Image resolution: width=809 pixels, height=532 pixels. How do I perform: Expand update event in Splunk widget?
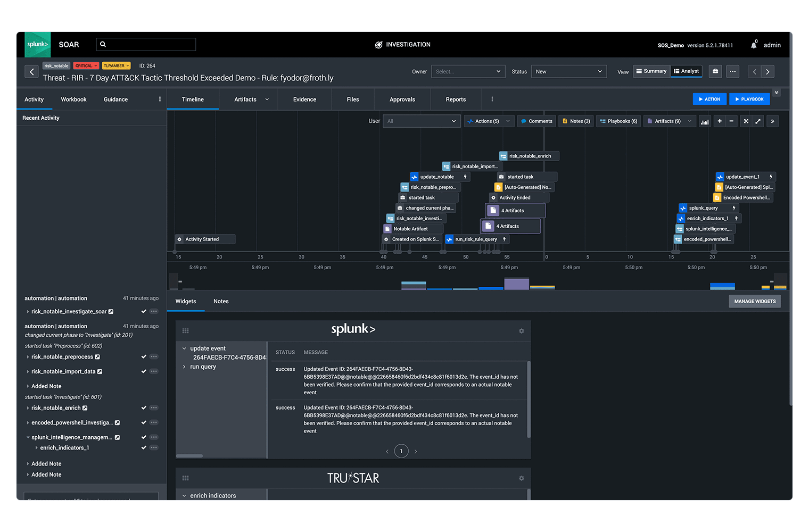pos(184,348)
